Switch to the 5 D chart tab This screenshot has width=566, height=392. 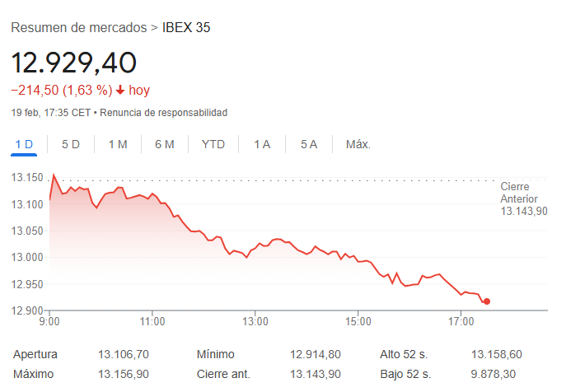(71, 144)
